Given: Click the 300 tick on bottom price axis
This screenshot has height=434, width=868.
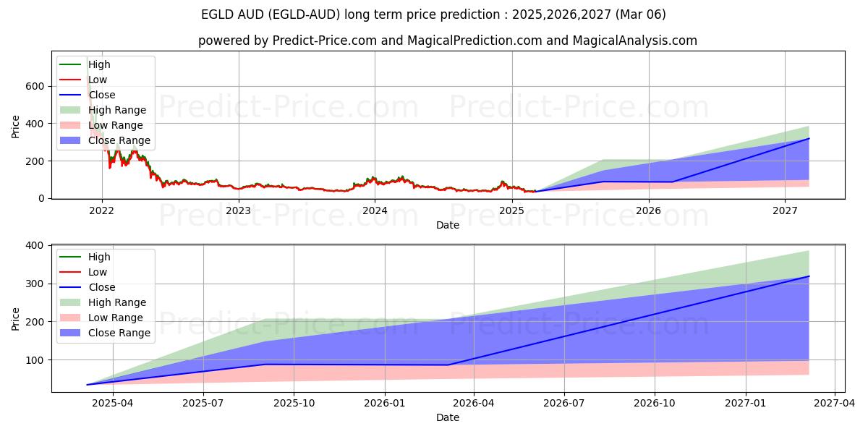Looking at the screenshot, I should (x=35, y=284).
